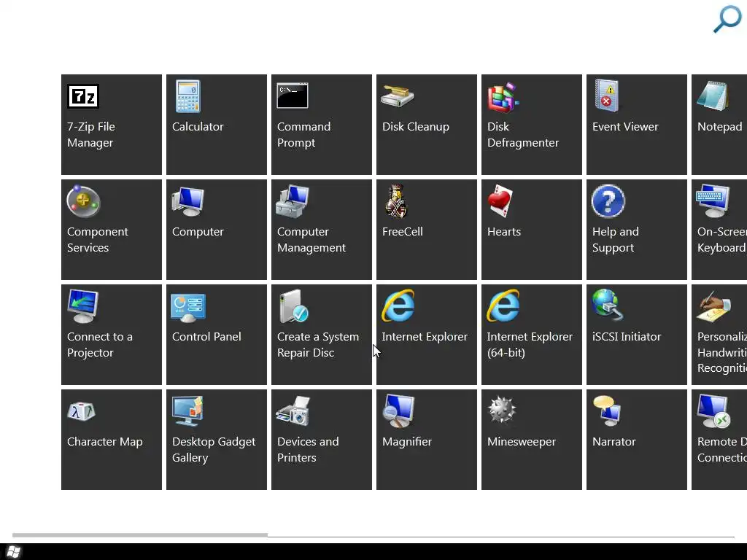Image resolution: width=747 pixels, height=560 pixels.
Task: Click the 'Internet Explorer (64-bit)' label text
Action: tap(530, 345)
